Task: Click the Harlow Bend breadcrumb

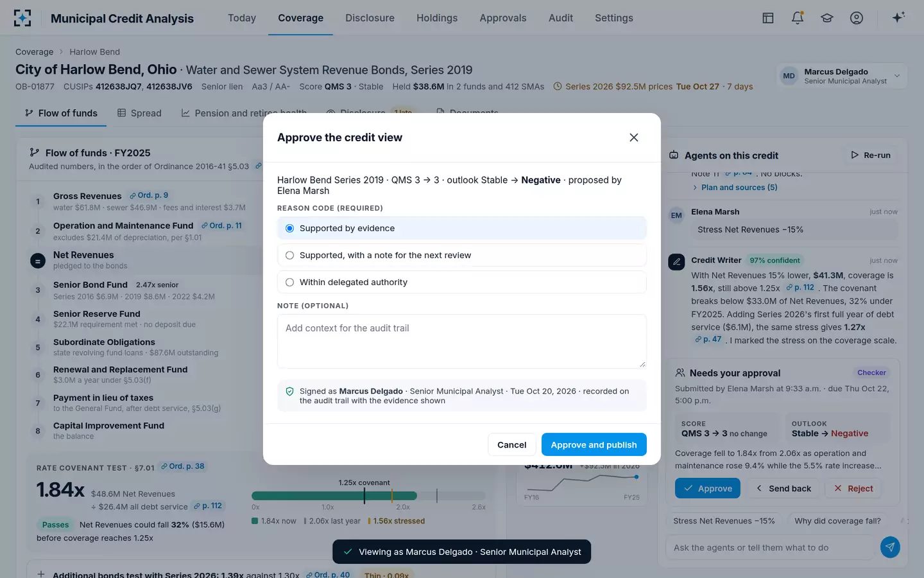Action: (94, 52)
